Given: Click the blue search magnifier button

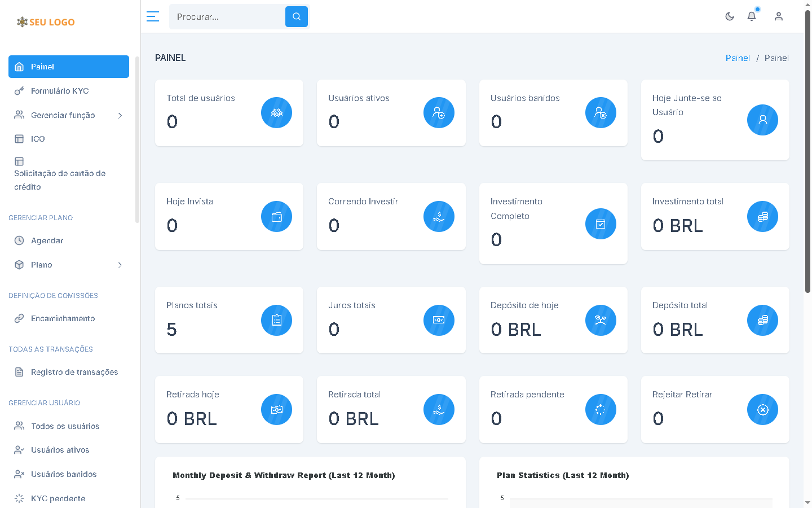Looking at the screenshot, I should pos(297,17).
